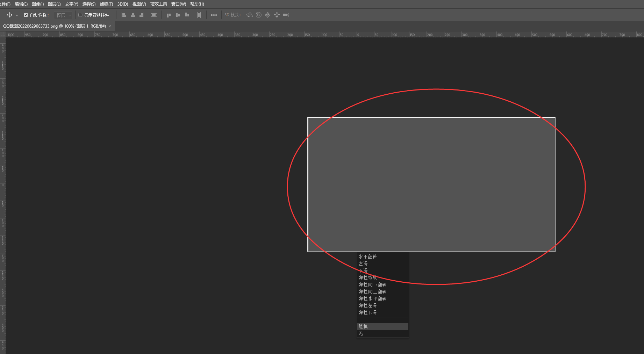Click the vertical ruler on the left
644x354 pixels.
click(3, 196)
